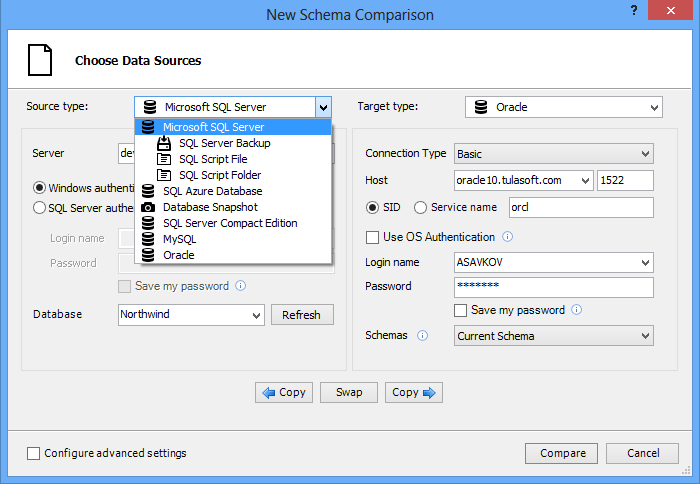700x484 pixels.
Task: Click the Server input field
Action: pyautogui.click(x=127, y=153)
